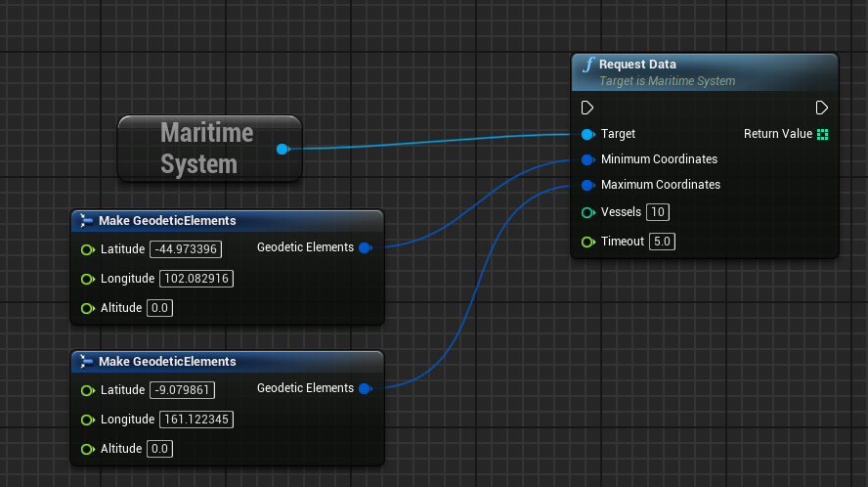The image size is (868, 487).
Task: Edit the Vessels value field showing 10
Action: tap(658, 212)
